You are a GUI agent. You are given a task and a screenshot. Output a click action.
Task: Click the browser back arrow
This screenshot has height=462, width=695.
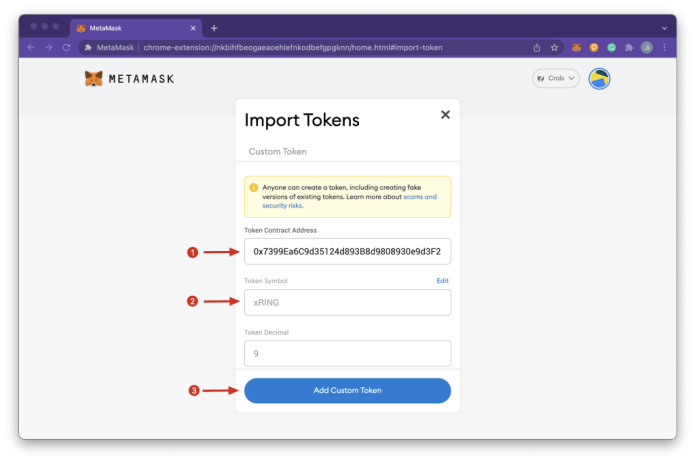point(31,47)
